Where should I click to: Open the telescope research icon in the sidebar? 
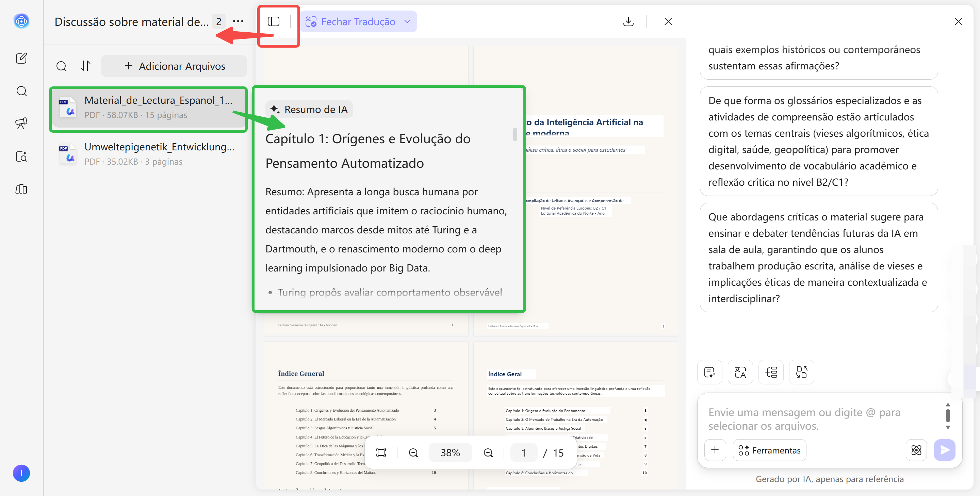click(21, 123)
